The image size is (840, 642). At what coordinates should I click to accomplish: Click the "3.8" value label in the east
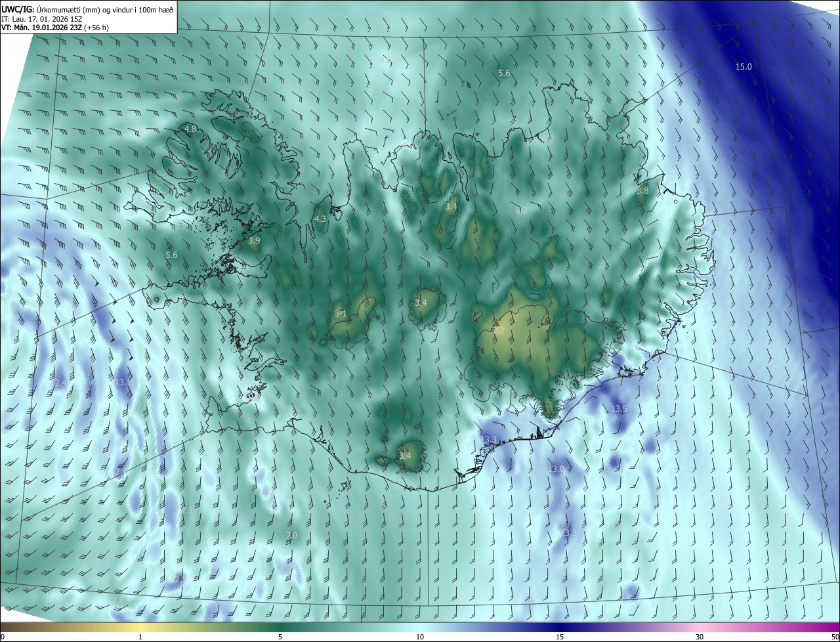tap(642, 190)
